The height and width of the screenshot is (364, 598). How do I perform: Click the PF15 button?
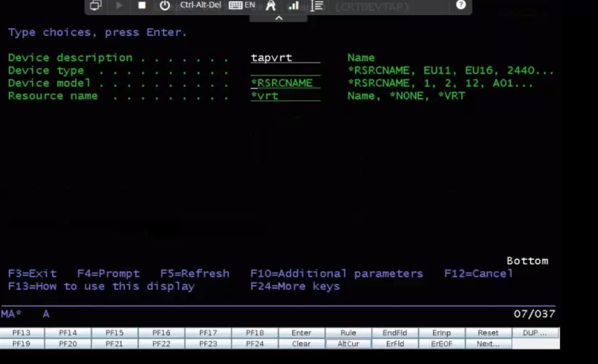(115, 332)
